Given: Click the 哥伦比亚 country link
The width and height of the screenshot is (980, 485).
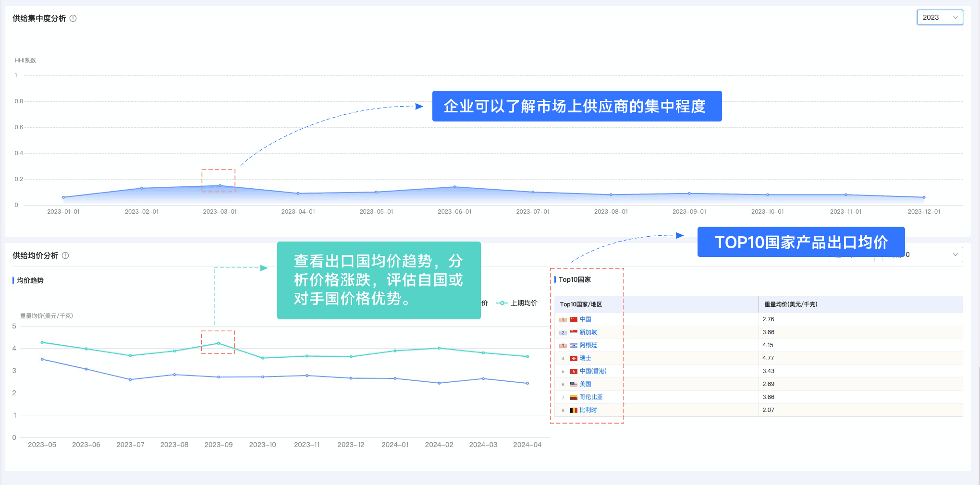Looking at the screenshot, I should tap(592, 397).
